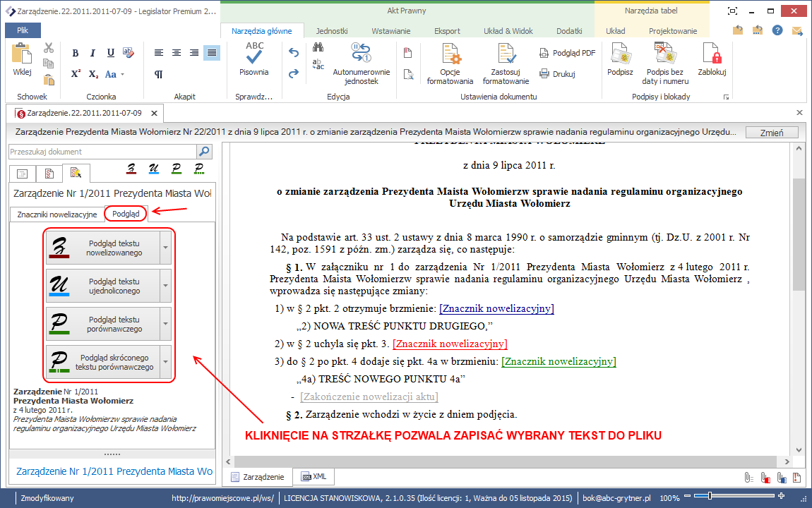
Task: Click Zakończenie nowelizacji aktu link
Action: (x=369, y=397)
